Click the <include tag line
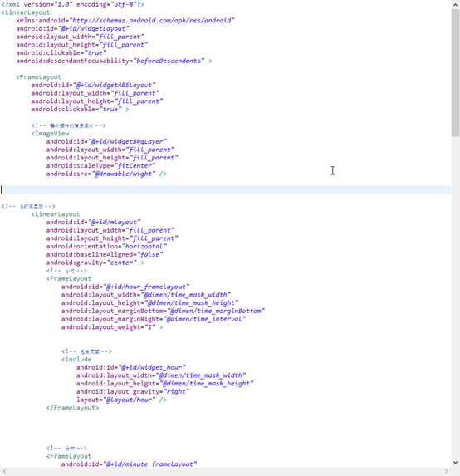 pyautogui.click(x=76, y=360)
